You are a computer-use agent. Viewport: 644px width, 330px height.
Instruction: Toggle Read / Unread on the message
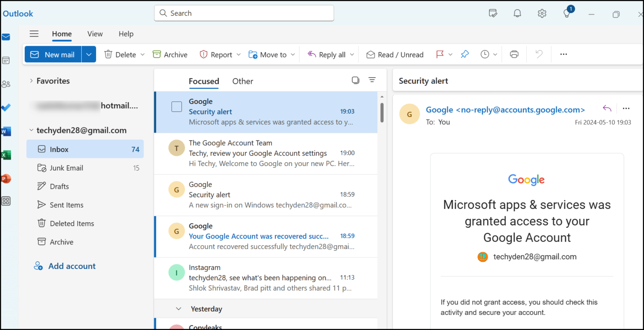point(395,54)
